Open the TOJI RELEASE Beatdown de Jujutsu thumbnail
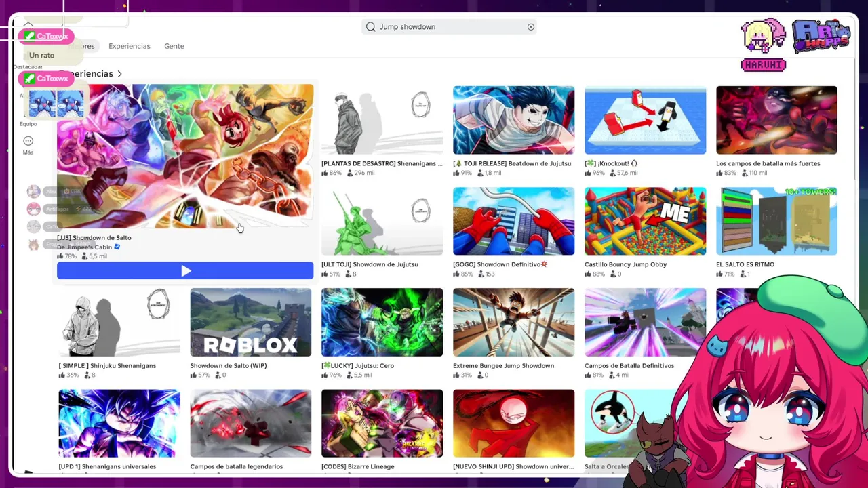The height and width of the screenshot is (488, 868). [513, 120]
